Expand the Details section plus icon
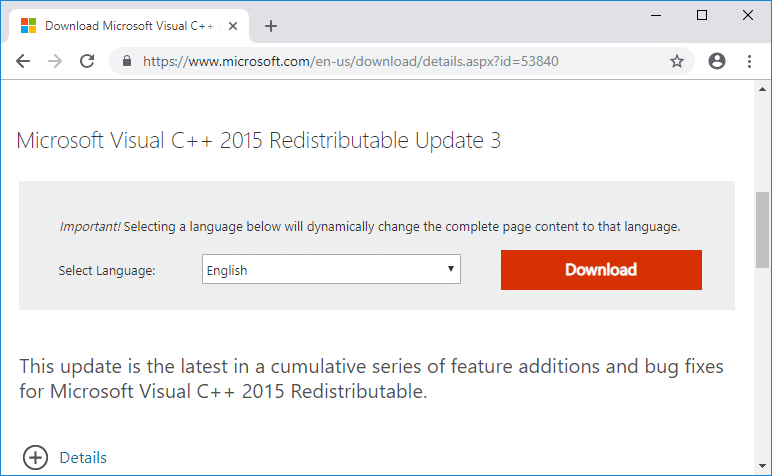Image resolution: width=772 pixels, height=476 pixels. click(x=36, y=458)
